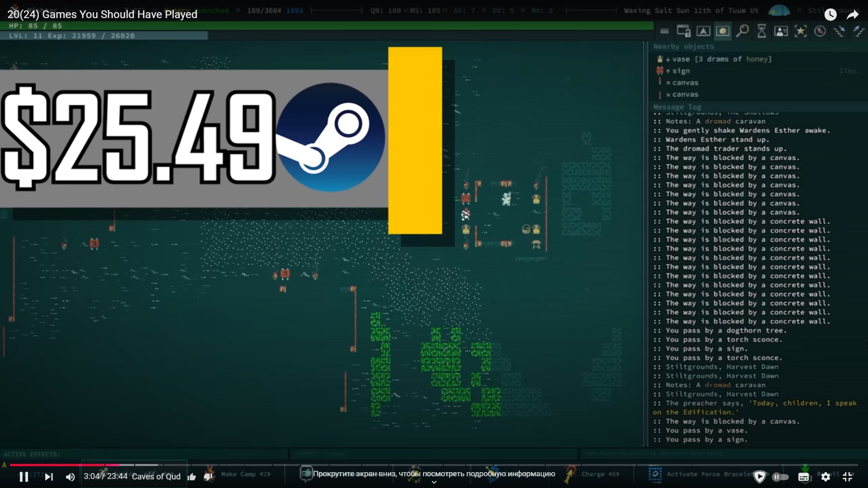Select the magnifying glass look tool
This screenshot has width=868, height=488.
point(742,31)
